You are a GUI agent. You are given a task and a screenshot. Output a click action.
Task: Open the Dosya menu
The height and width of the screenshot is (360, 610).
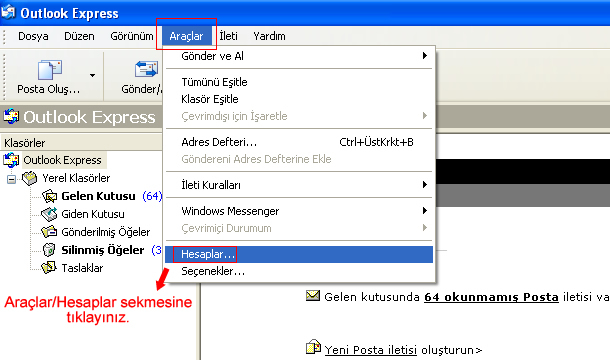[x=33, y=36]
